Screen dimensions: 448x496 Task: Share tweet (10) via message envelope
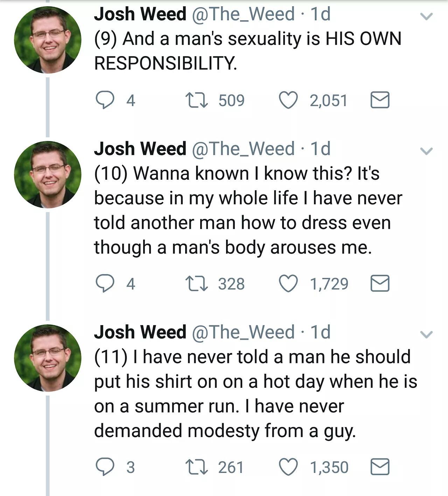[380, 283]
